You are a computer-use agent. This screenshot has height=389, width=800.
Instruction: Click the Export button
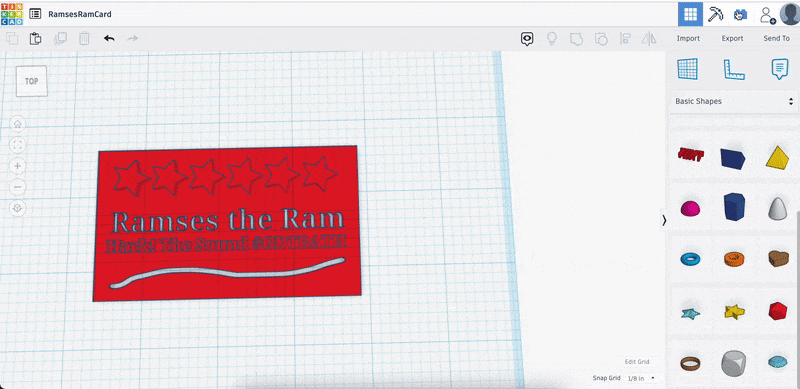(x=732, y=38)
